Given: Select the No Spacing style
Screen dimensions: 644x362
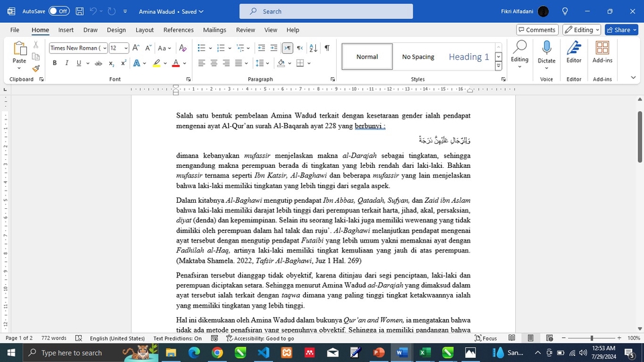Looking at the screenshot, I should click(418, 57).
